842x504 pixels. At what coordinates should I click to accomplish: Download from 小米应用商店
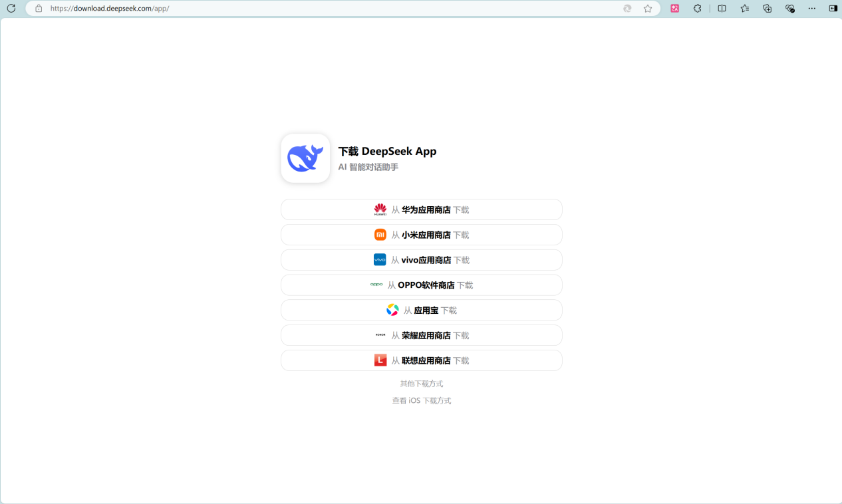422,235
